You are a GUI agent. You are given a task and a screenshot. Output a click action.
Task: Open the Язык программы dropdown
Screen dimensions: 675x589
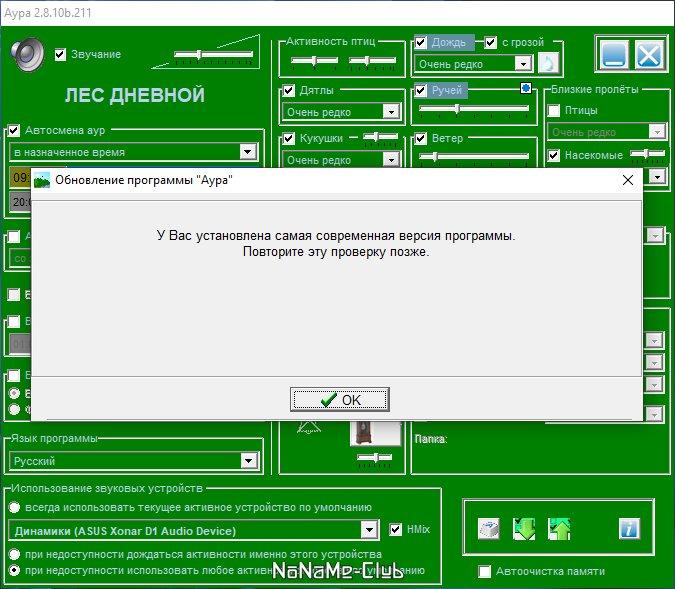[x=248, y=461]
